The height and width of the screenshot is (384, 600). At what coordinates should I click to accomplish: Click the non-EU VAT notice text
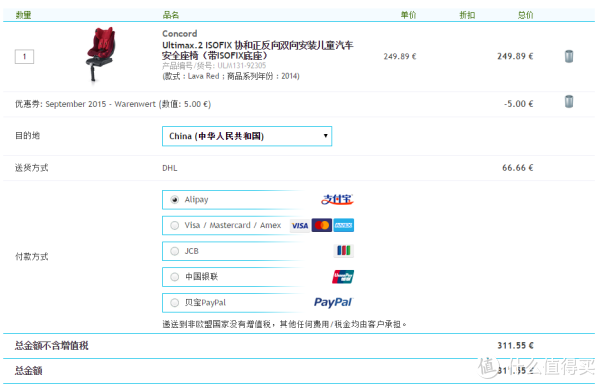284,324
